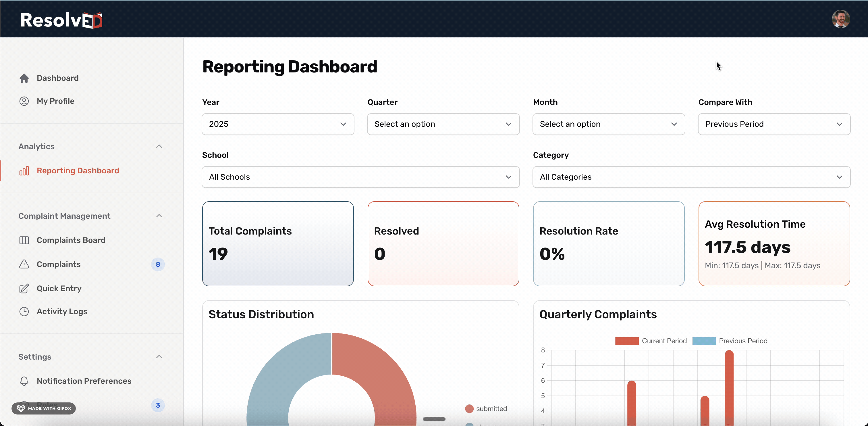Screen dimensions: 868x426
Task: Click the Quarterly Complaints chart title
Action: (x=598, y=314)
